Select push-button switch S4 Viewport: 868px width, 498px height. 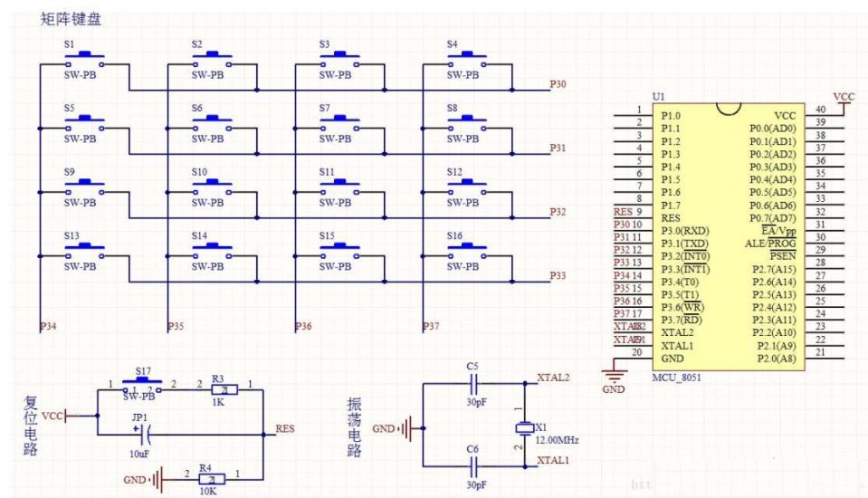point(467,61)
